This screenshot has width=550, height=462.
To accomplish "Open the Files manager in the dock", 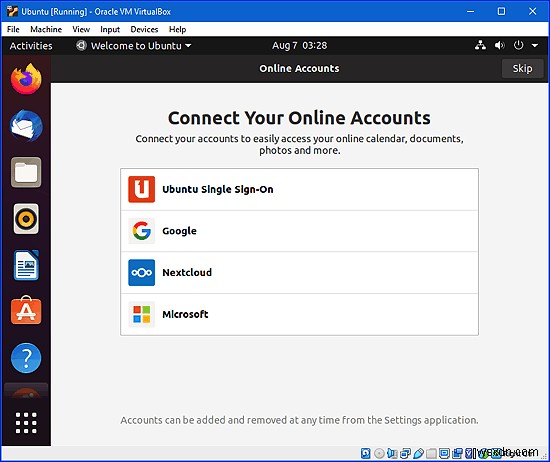I will pyautogui.click(x=26, y=172).
